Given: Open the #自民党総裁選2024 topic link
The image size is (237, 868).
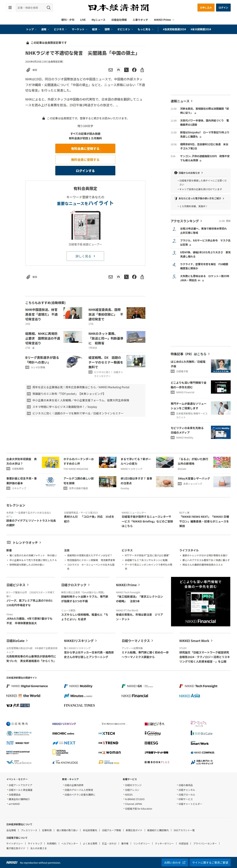Looking at the screenshot, I should click(x=174, y=29).
